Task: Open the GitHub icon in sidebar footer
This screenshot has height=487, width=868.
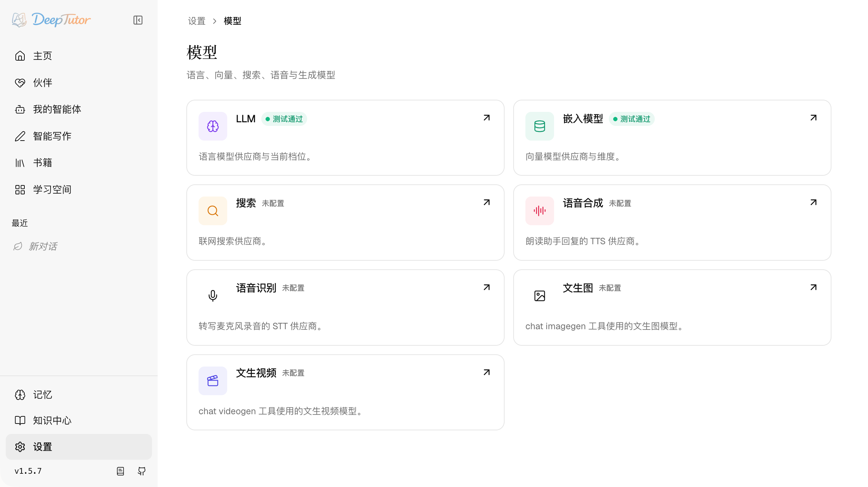Action: pyautogui.click(x=142, y=471)
